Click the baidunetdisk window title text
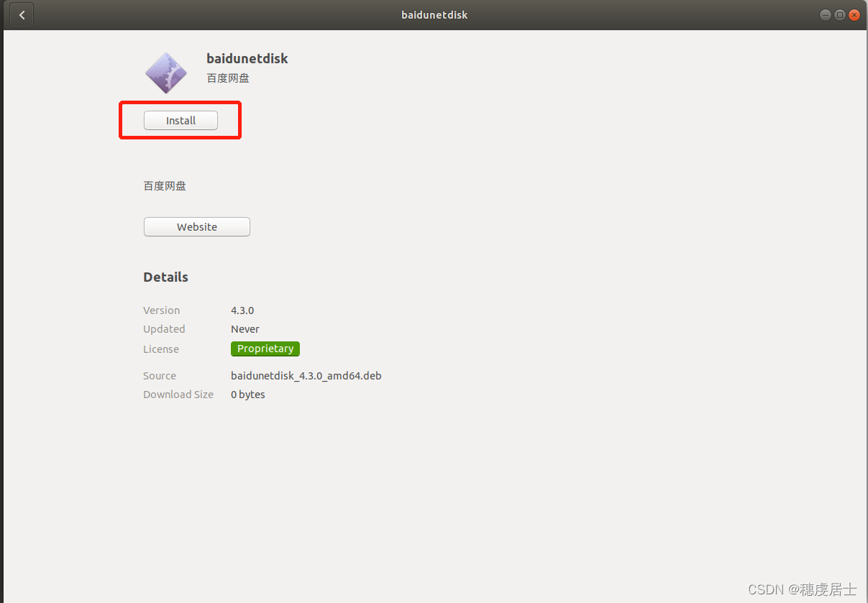Image resolution: width=868 pixels, height=603 pixels. [x=434, y=15]
